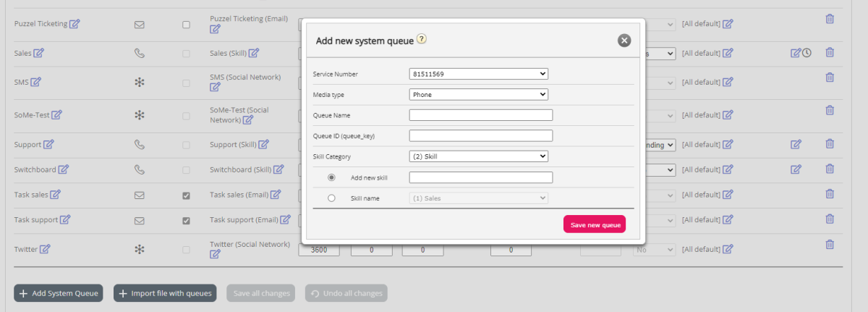Toggle the Puzzel Ticketing checkbox
Image resolution: width=868 pixels, height=312 pixels.
[x=186, y=25]
